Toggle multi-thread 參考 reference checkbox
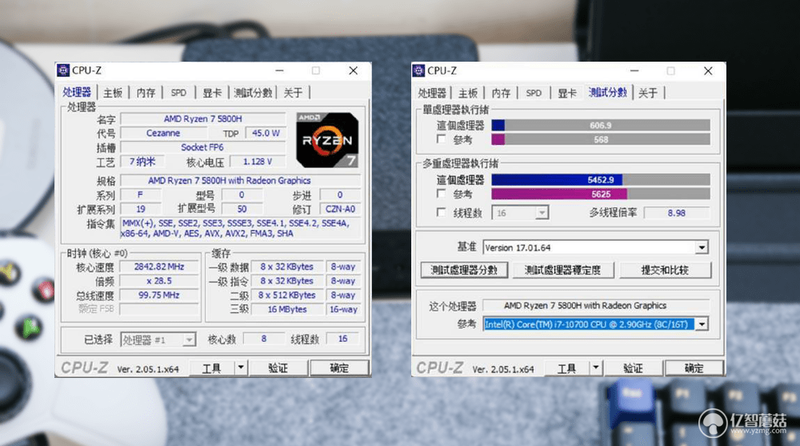The image size is (800, 446). [x=441, y=193]
